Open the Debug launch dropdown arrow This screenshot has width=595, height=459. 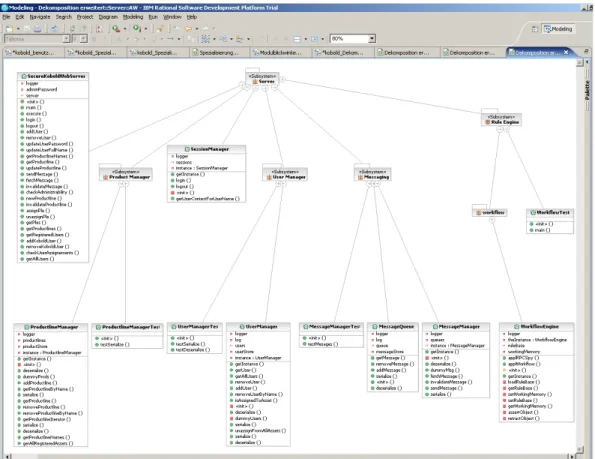[x=125, y=29]
